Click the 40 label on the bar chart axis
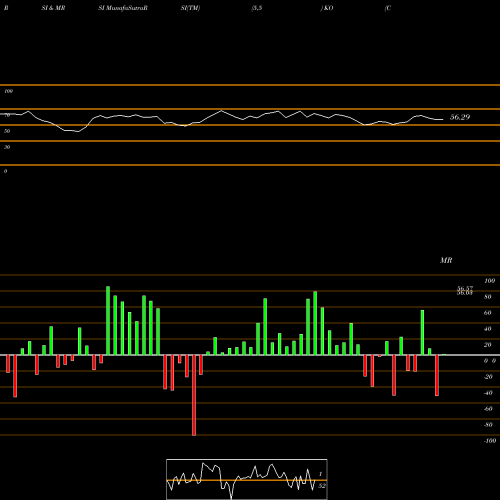Viewport: 500px width, 500px height. coord(488,329)
